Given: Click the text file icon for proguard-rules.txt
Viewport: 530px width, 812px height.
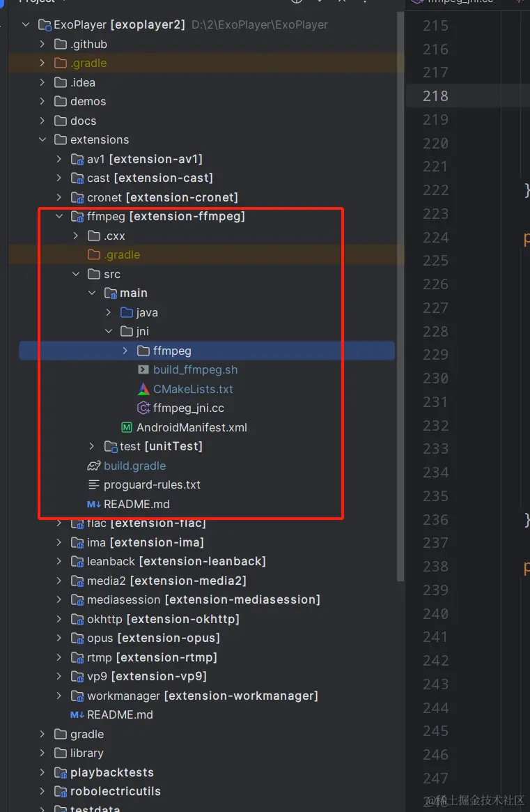Looking at the screenshot, I should pyautogui.click(x=93, y=484).
